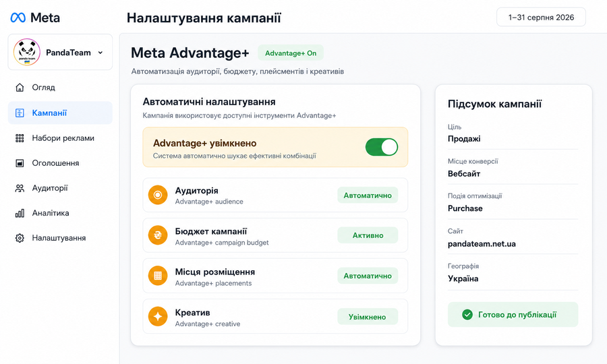Click the green checkmark icon in Готово до публікації
The image size is (607, 364).
pyautogui.click(x=467, y=315)
